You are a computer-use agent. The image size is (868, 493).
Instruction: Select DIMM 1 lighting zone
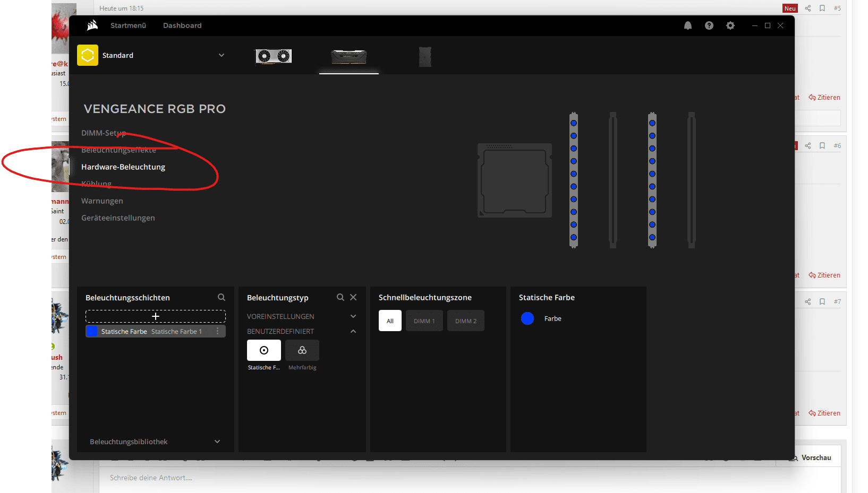(424, 321)
